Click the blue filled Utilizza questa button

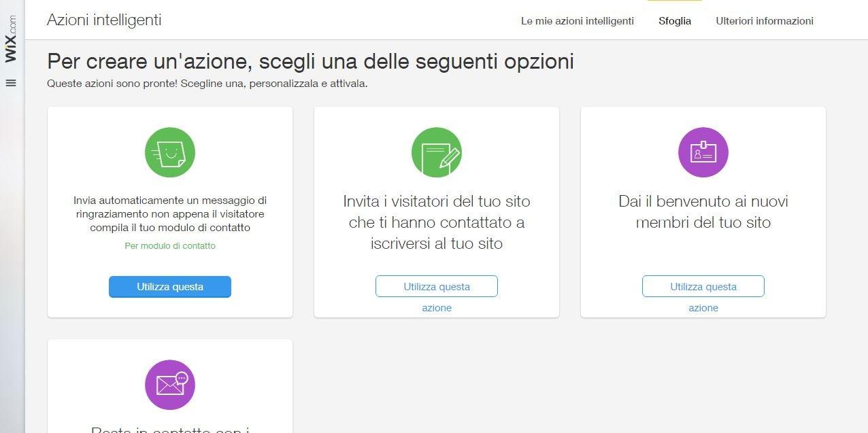(x=170, y=287)
